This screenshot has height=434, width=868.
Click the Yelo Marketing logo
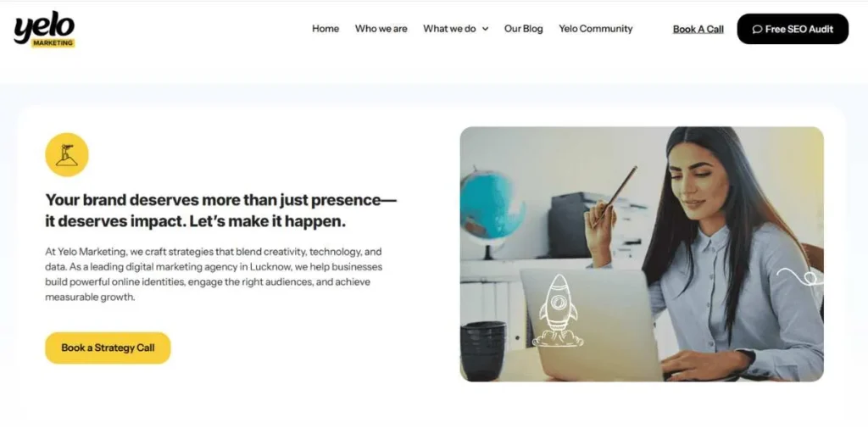coord(44,30)
